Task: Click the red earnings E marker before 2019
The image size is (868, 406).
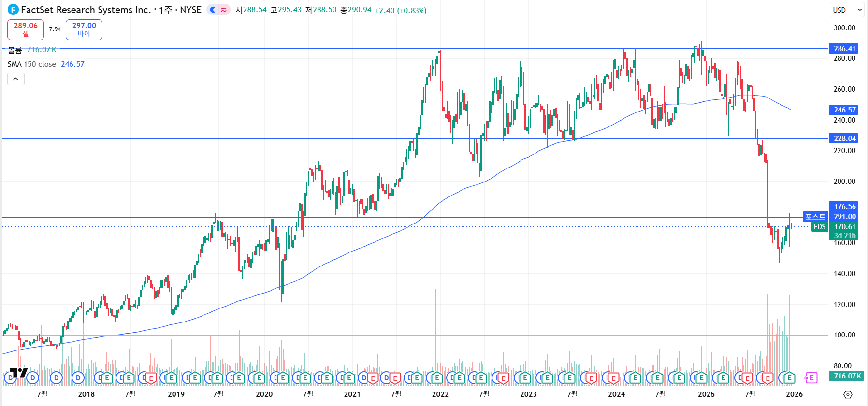Action: pos(150,378)
